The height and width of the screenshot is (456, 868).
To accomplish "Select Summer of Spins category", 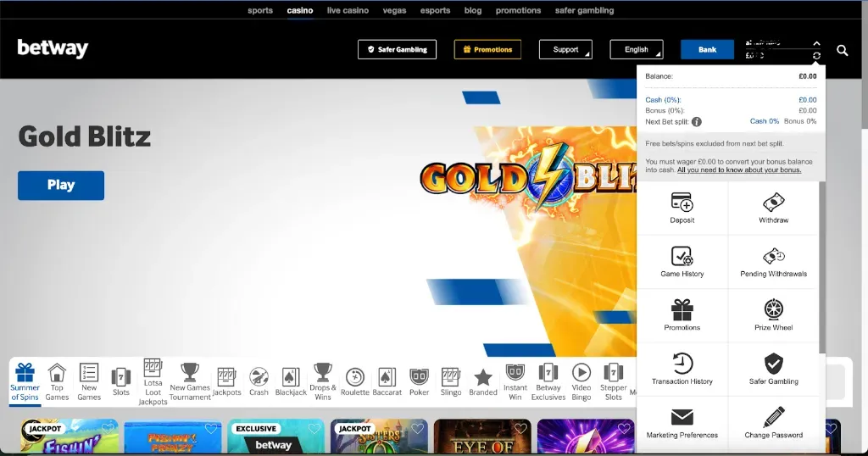I will [25, 382].
